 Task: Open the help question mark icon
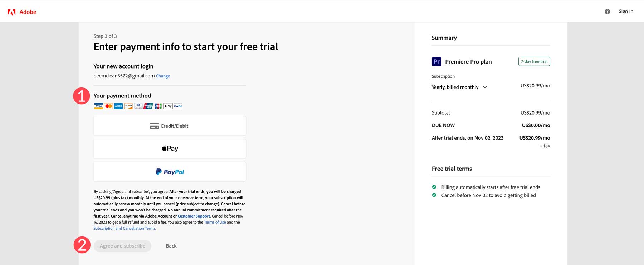[607, 11]
